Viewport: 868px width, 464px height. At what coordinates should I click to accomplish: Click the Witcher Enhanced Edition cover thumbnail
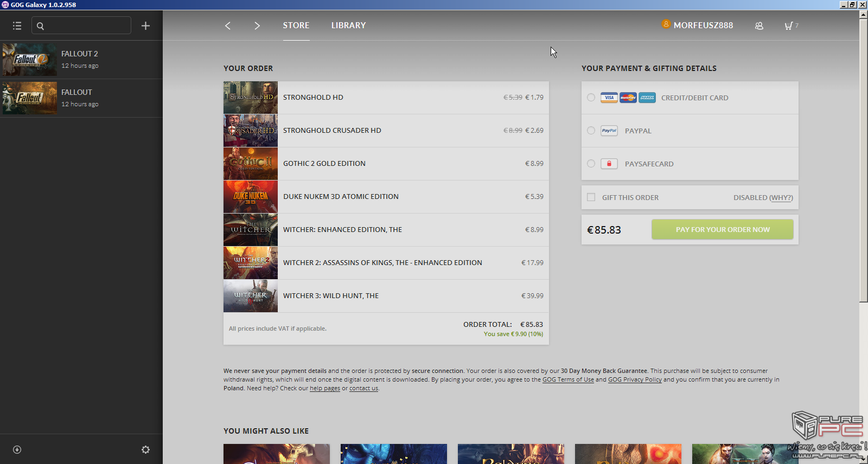[x=251, y=230]
